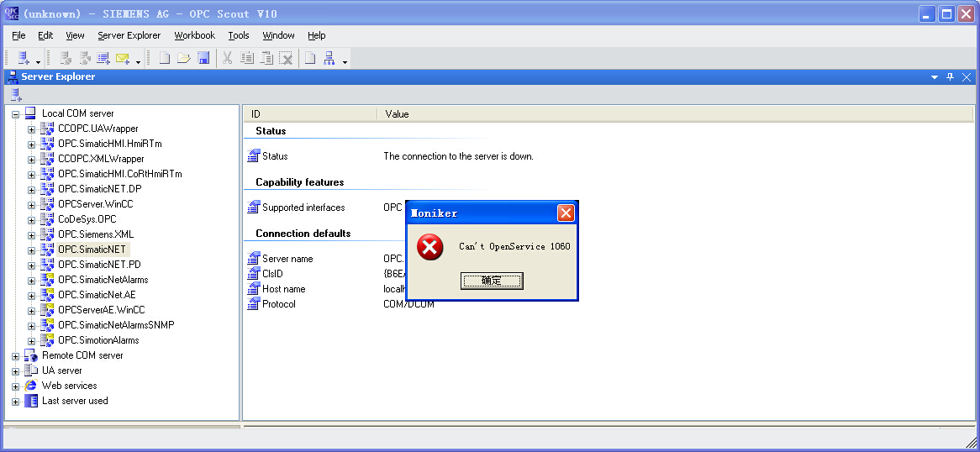Viewport: 980px width, 452px height.
Task: Open the Workbook menu
Action: pos(194,35)
